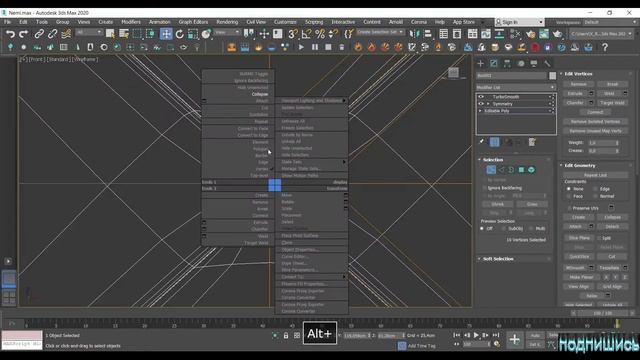Open the Create command panel tab
This screenshot has width=640, height=360.
(480, 63)
